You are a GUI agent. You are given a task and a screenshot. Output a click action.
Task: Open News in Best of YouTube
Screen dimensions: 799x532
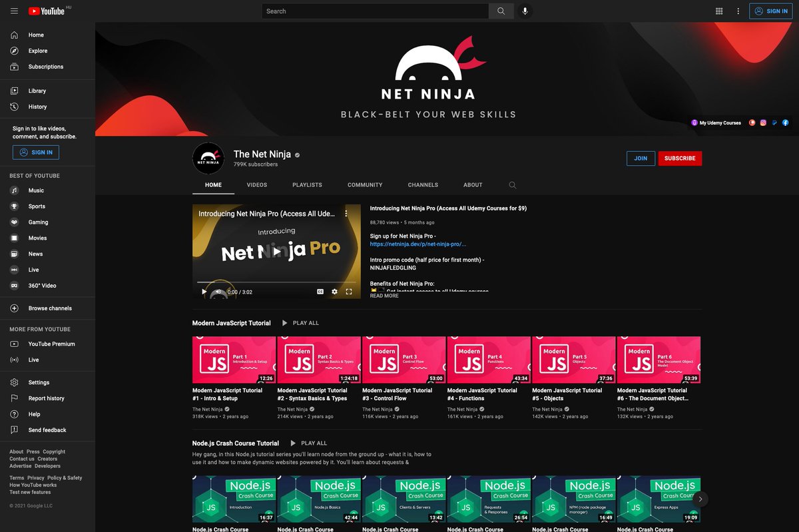pos(47,254)
